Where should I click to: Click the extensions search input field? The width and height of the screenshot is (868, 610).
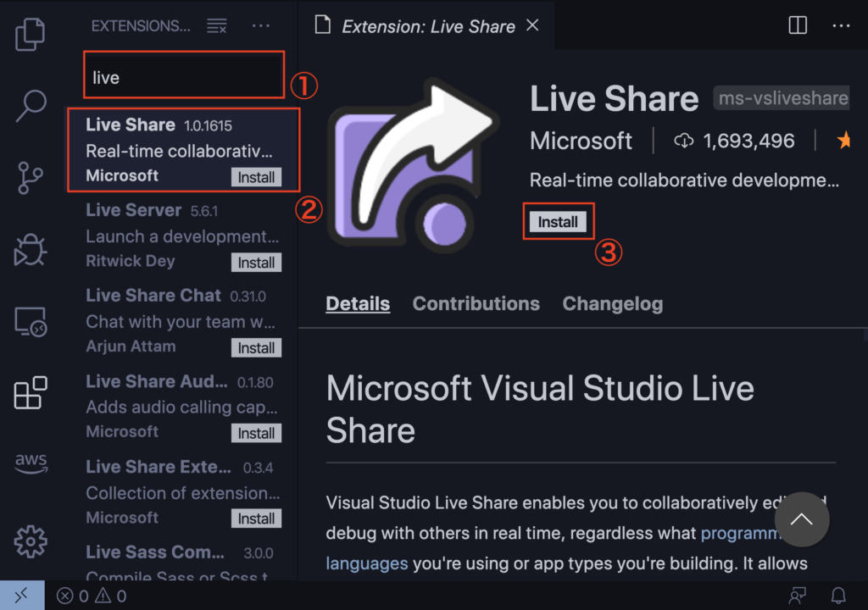tap(184, 77)
